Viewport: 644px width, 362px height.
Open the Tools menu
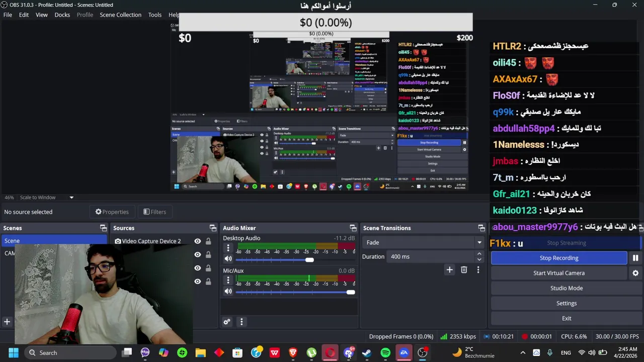(155, 15)
